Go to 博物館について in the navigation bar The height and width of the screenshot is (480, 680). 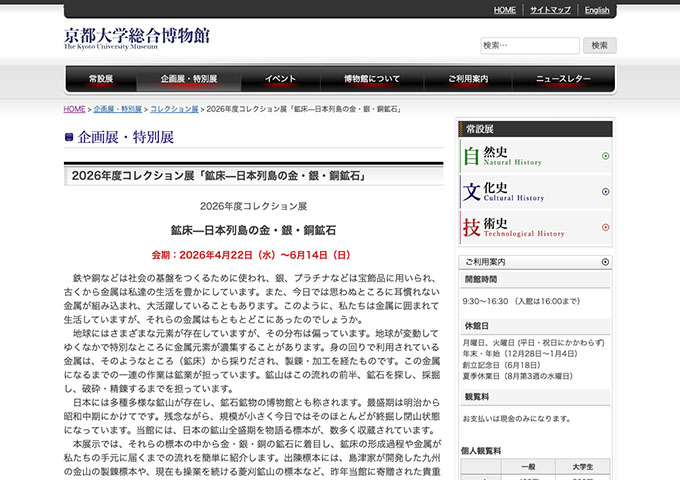pyautogui.click(x=372, y=79)
